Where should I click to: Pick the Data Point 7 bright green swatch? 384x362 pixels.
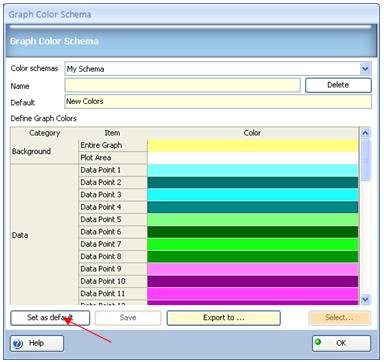pos(253,244)
